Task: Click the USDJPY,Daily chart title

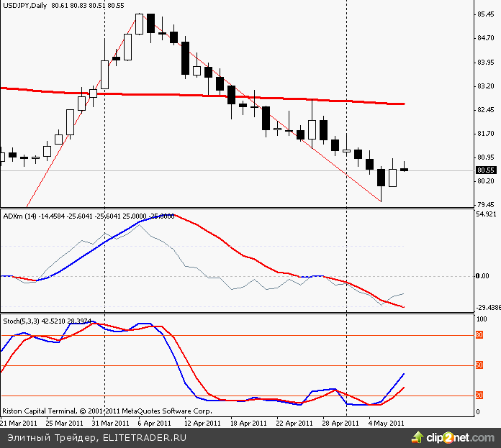Action: (24, 5)
